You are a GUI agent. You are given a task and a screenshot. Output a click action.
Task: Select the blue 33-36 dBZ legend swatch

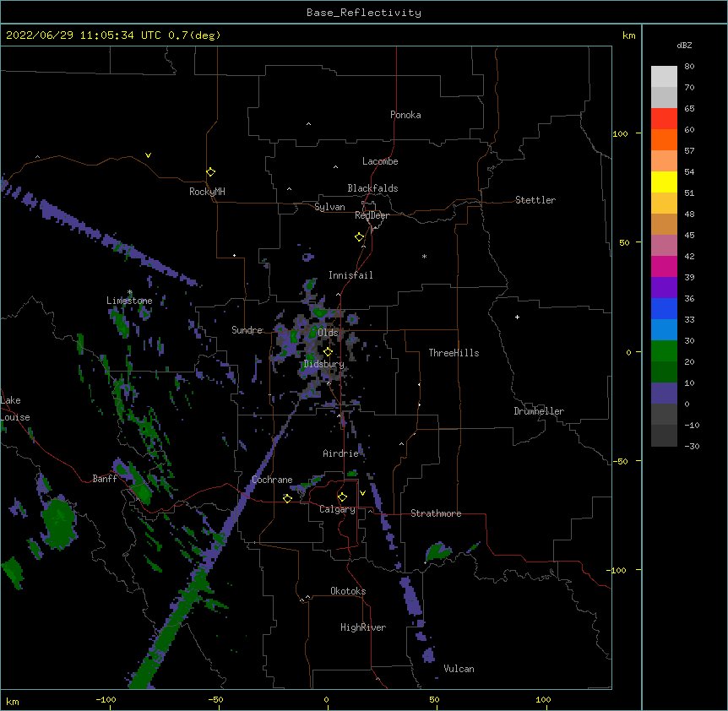(664, 308)
